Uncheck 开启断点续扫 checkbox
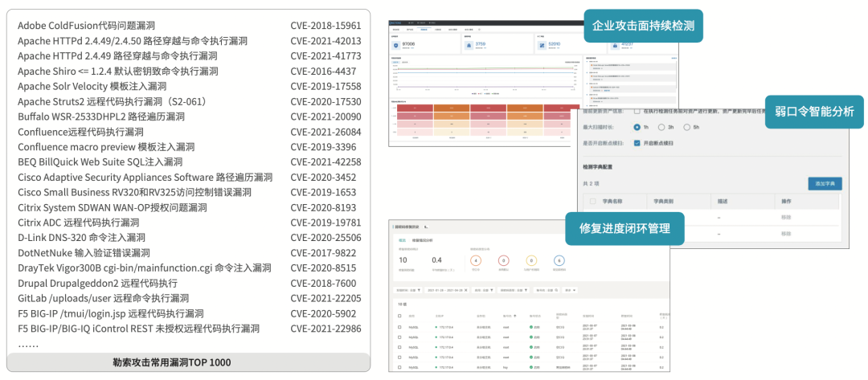The height and width of the screenshot is (380, 868). (x=637, y=143)
